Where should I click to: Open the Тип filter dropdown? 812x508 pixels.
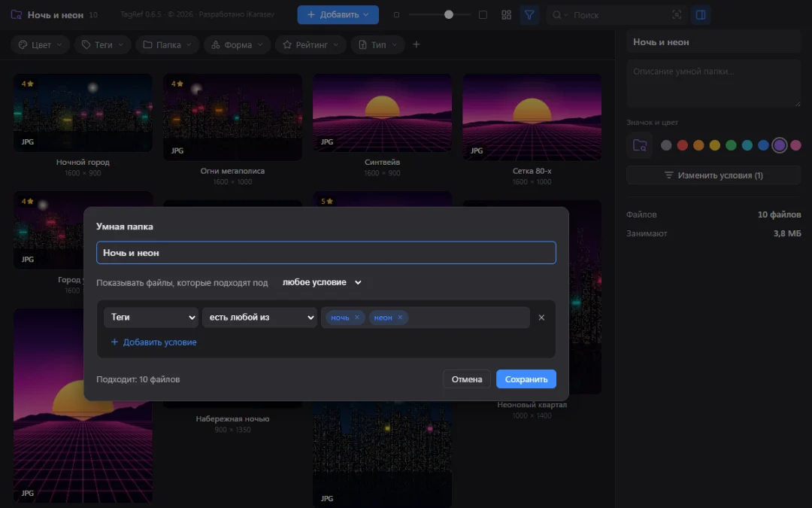[x=377, y=44]
